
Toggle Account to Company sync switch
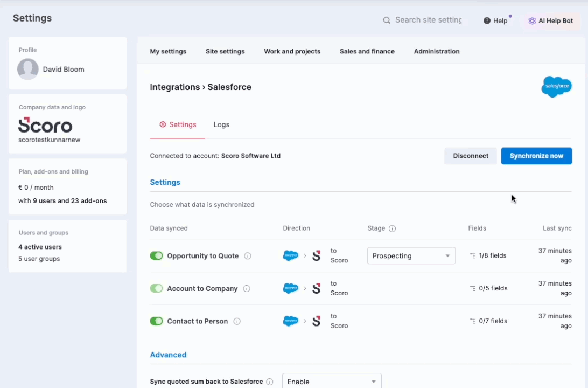coord(156,288)
